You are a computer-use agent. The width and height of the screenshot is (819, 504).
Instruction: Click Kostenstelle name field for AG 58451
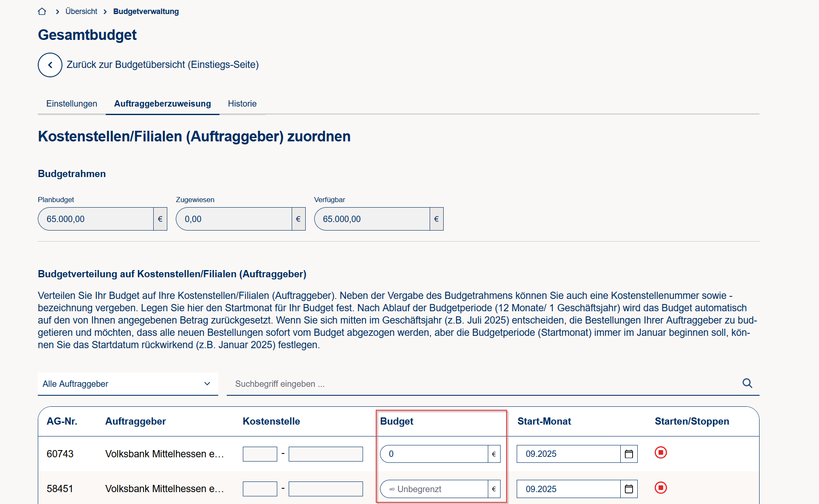(326, 489)
